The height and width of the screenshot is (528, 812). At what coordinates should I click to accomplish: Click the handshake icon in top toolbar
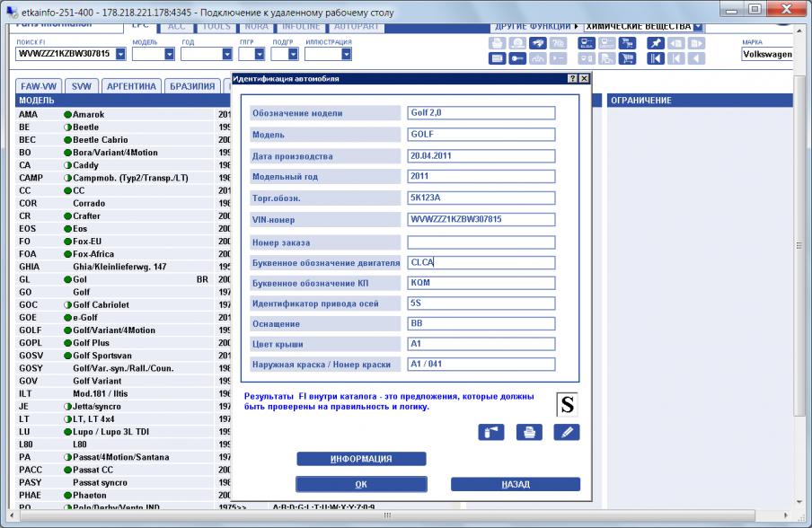tap(538, 43)
